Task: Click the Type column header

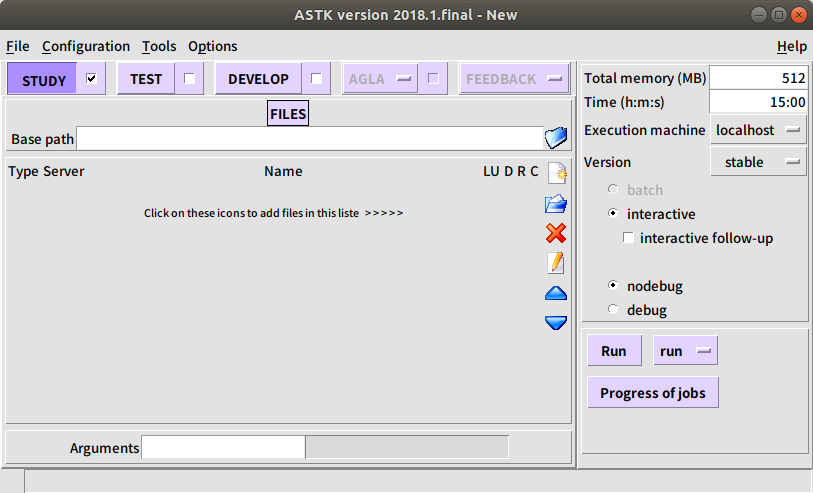Action: [x=23, y=171]
